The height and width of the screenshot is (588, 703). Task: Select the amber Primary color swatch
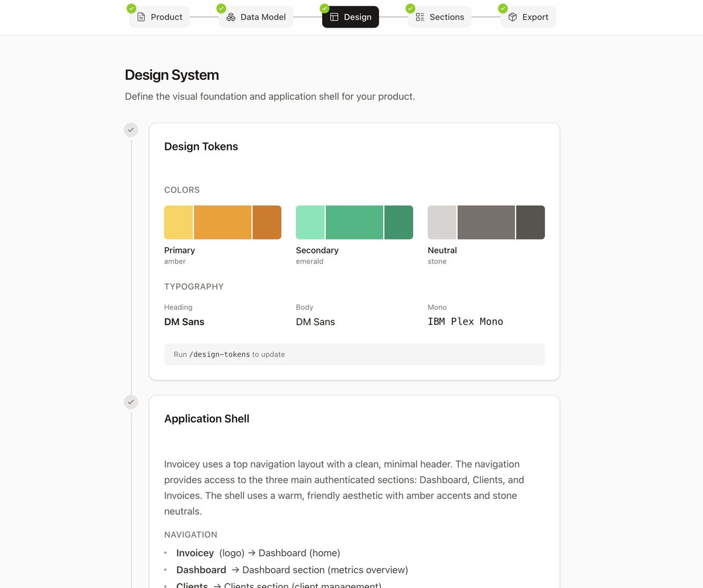(x=223, y=222)
